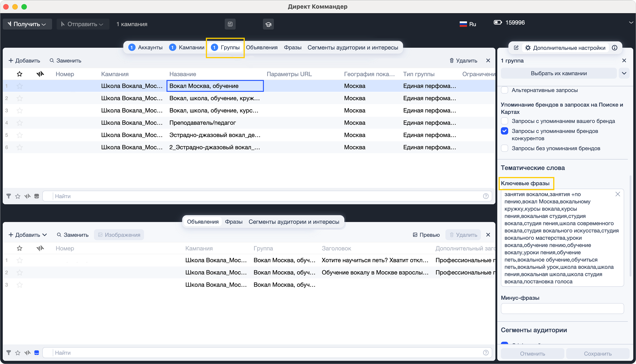The height and width of the screenshot is (364, 636).
Task: Click the Отменить button
Action: 532,354
